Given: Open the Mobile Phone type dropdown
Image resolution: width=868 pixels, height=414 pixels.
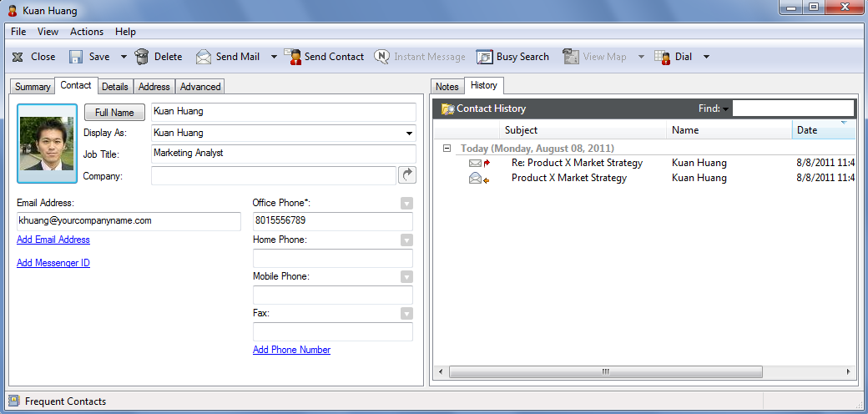Looking at the screenshot, I should click(x=407, y=277).
